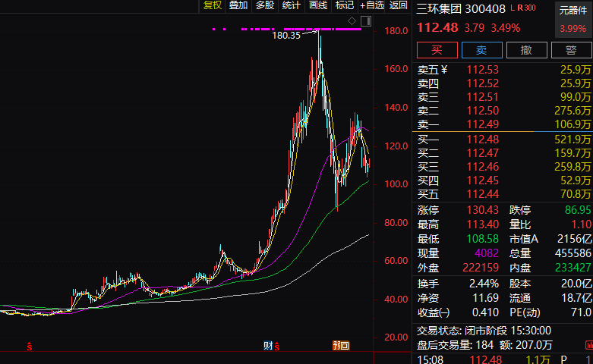This screenshot has width=593, height=364.
Task: Select the 买一 price 112.48
Action: click(483, 140)
